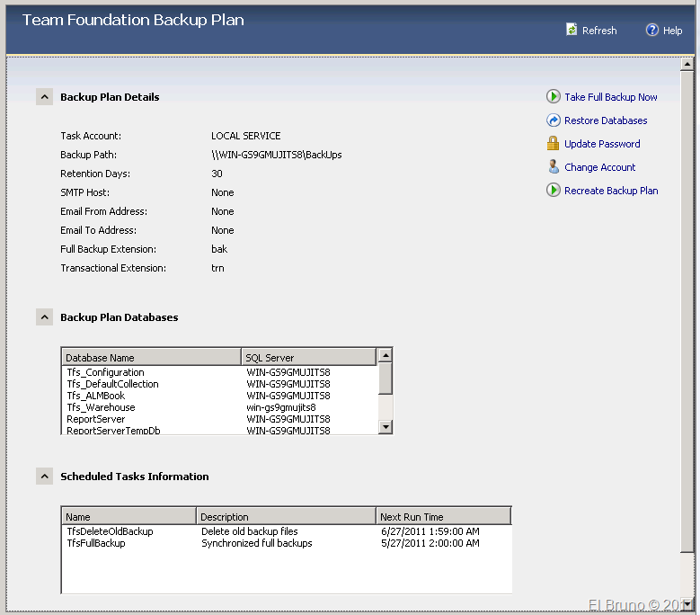700x615 pixels.
Task: Click the Refresh icon in the header
Action: click(572, 30)
